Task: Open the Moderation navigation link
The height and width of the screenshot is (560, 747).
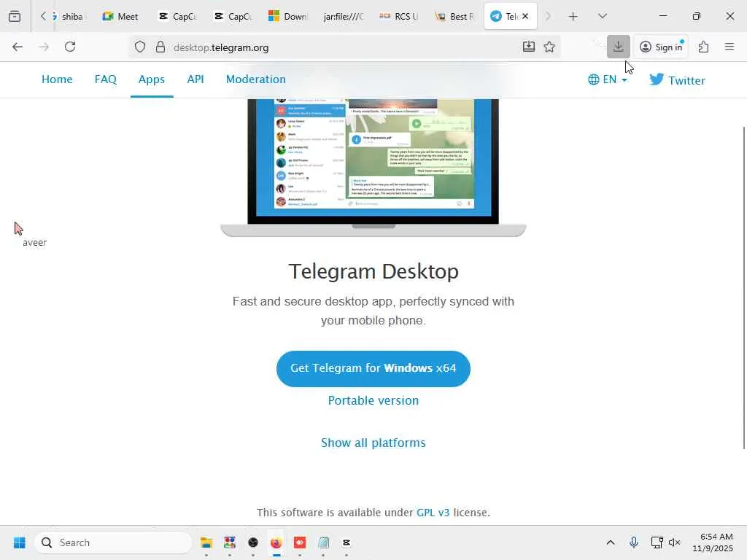Action: pyautogui.click(x=256, y=79)
